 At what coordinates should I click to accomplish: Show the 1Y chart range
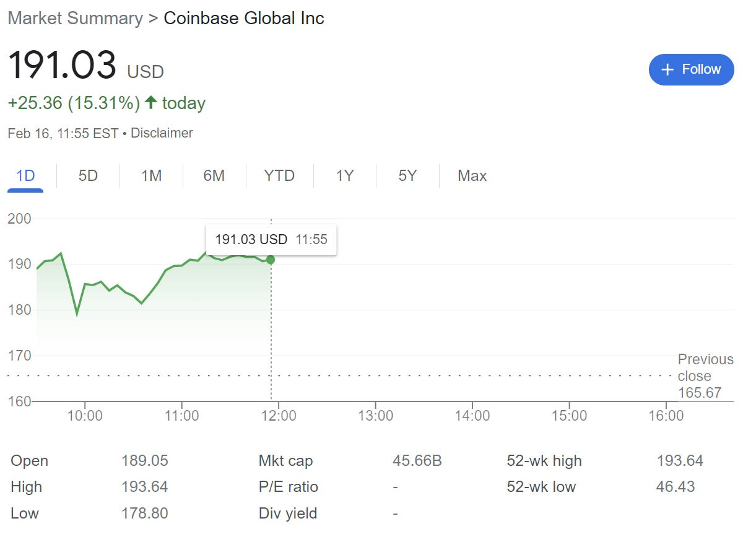tap(344, 176)
